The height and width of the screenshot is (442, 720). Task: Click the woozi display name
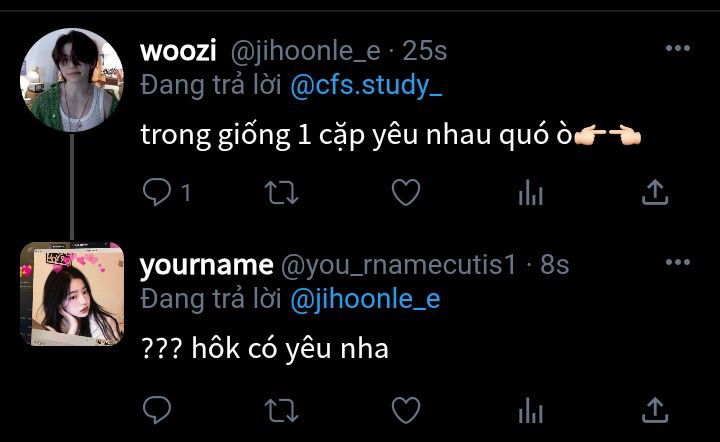[178, 50]
